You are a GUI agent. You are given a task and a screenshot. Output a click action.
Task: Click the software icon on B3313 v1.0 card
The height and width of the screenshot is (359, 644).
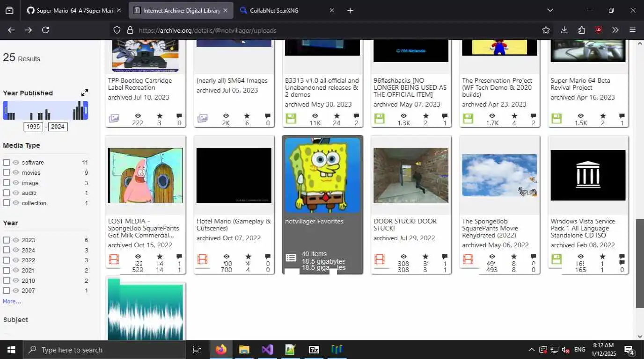(x=291, y=118)
